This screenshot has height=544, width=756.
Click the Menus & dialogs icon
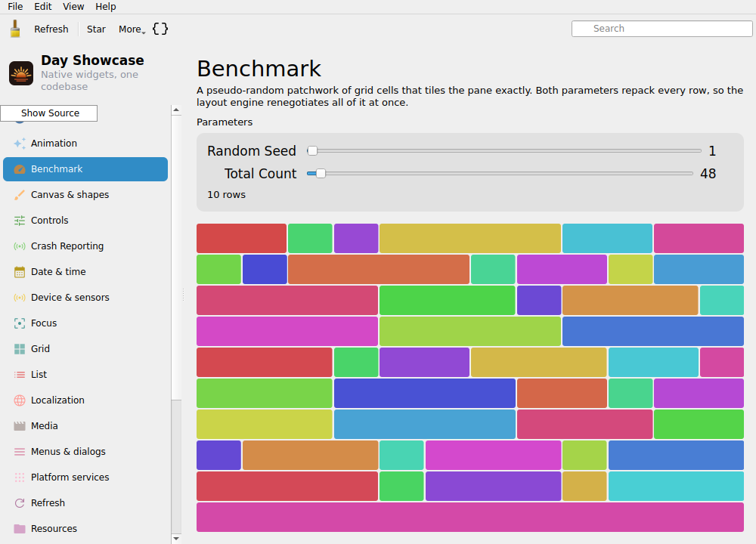[20, 452]
